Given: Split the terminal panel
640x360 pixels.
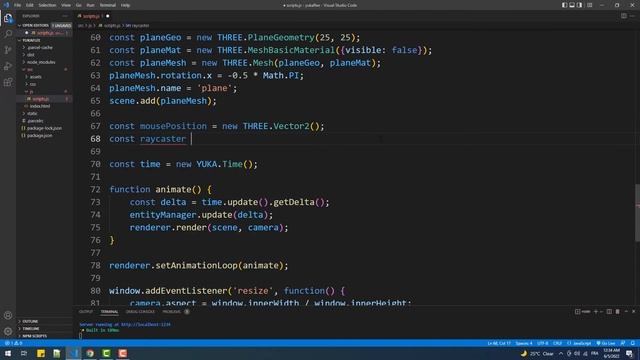Looking at the screenshot, I should point(609,311).
